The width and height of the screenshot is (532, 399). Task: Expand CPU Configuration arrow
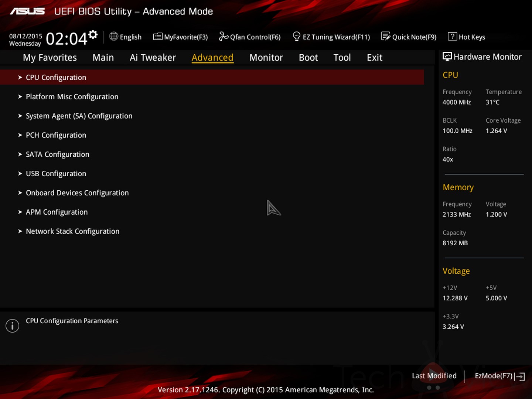[20, 77]
